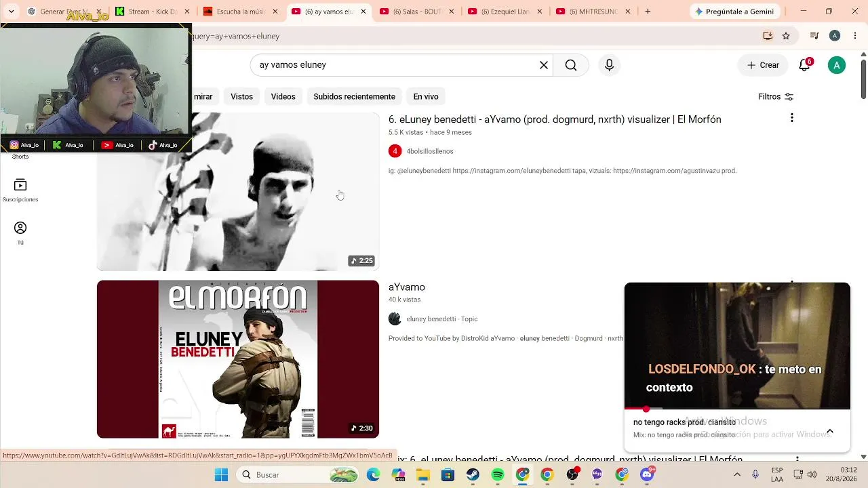
Task: Open the taskbar microphone indicator
Action: [x=755, y=475]
